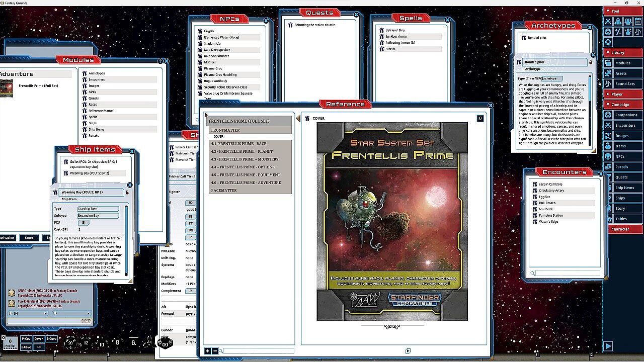Open the music note tool icon

[x=638, y=31]
